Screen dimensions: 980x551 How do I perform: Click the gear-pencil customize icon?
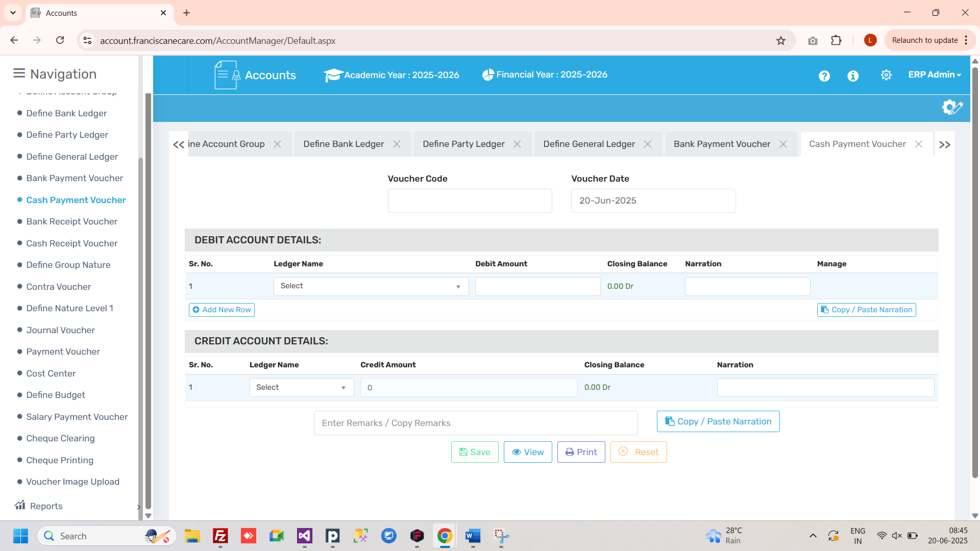952,107
